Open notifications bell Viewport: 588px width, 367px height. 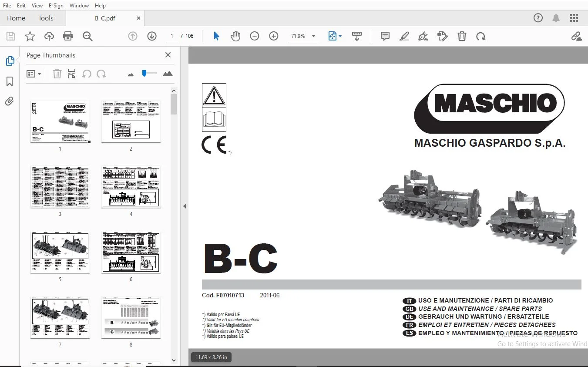pos(556,18)
